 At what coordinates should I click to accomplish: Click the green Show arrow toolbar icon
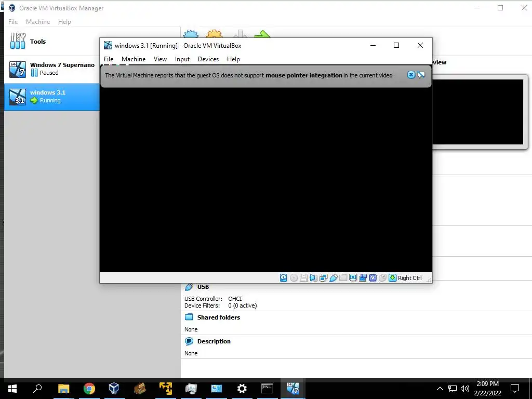click(x=262, y=34)
